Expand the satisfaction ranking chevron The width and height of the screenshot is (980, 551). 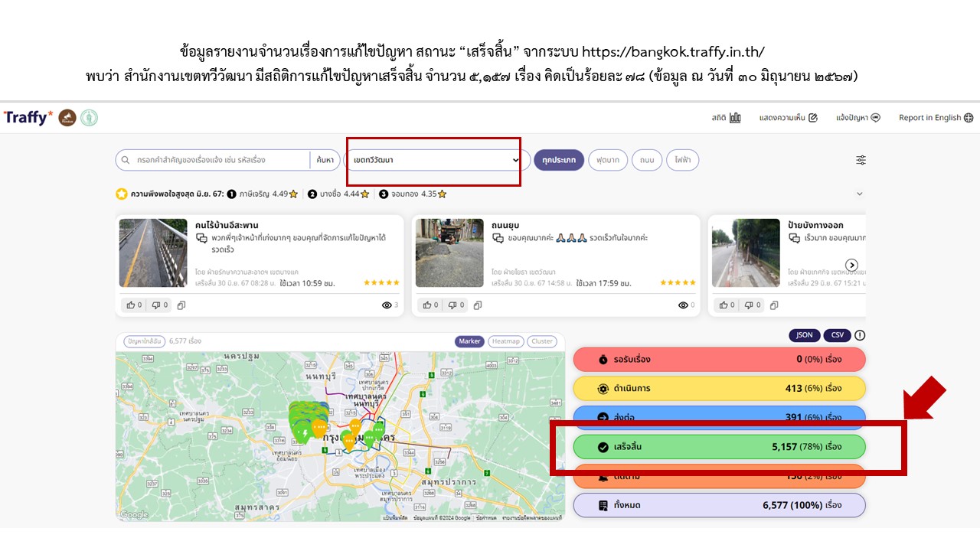859,194
